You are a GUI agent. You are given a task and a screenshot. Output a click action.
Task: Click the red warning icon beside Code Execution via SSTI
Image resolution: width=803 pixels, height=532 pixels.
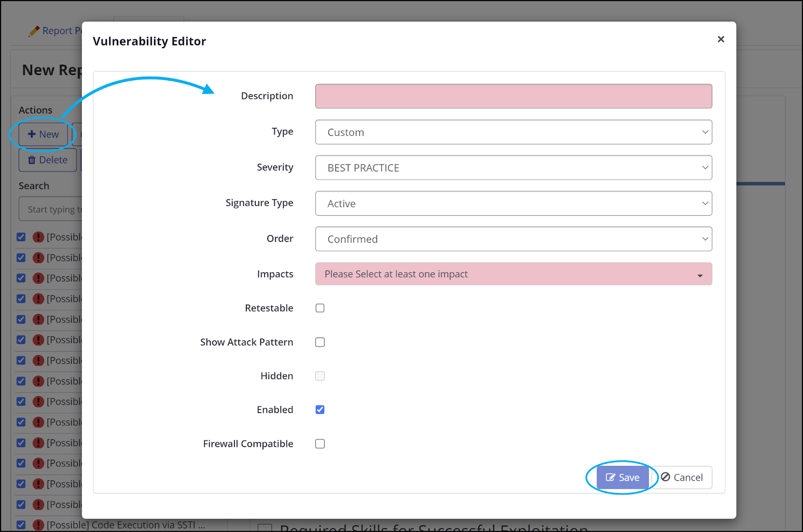coord(39,524)
